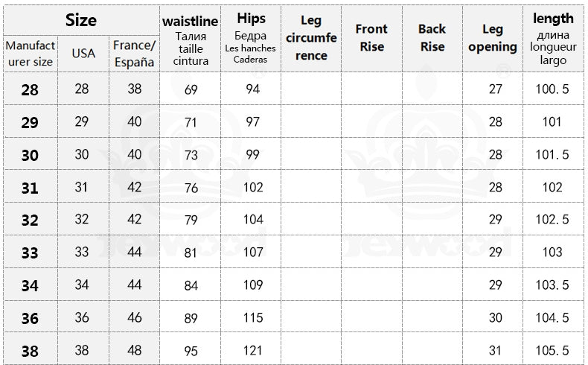Screen dimensions: 588x365
Task: Select the waistline column header
Action: click(x=191, y=39)
